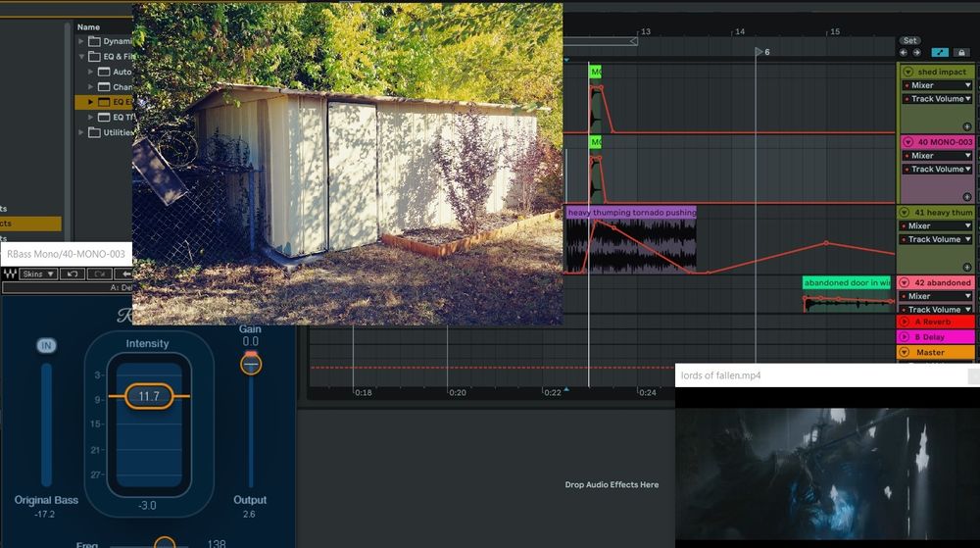
Task: Click bar 14 on the beat ruler
Action: (x=740, y=31)
